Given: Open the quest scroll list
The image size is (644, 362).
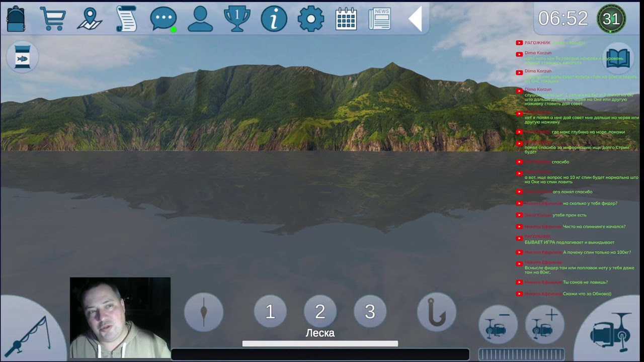Looking at the screenshot, I should click(126, 19).
